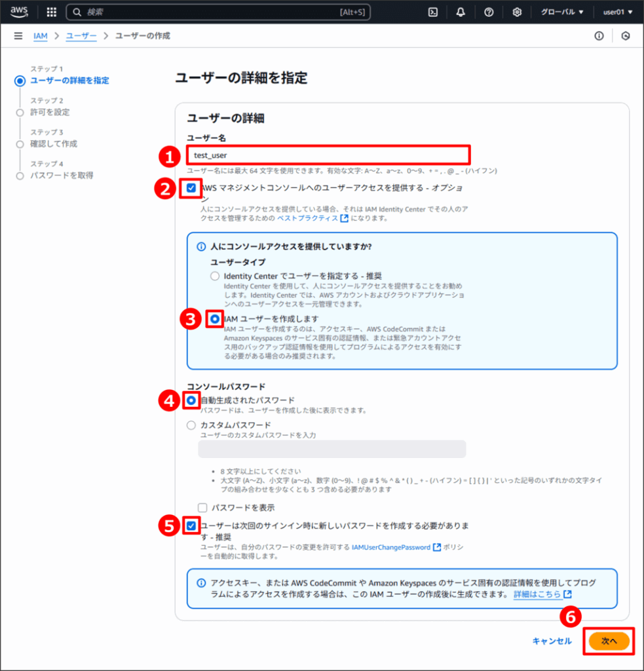The width and height of the screenshot is (644, 671).
Task: Open the notifications bell
Action: [x=461, y=12]
